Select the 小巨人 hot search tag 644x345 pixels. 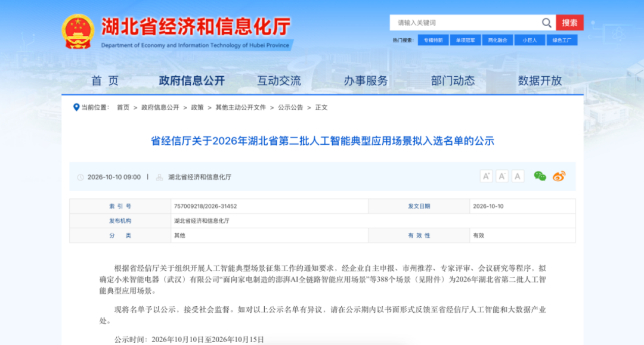pos(530,40)
